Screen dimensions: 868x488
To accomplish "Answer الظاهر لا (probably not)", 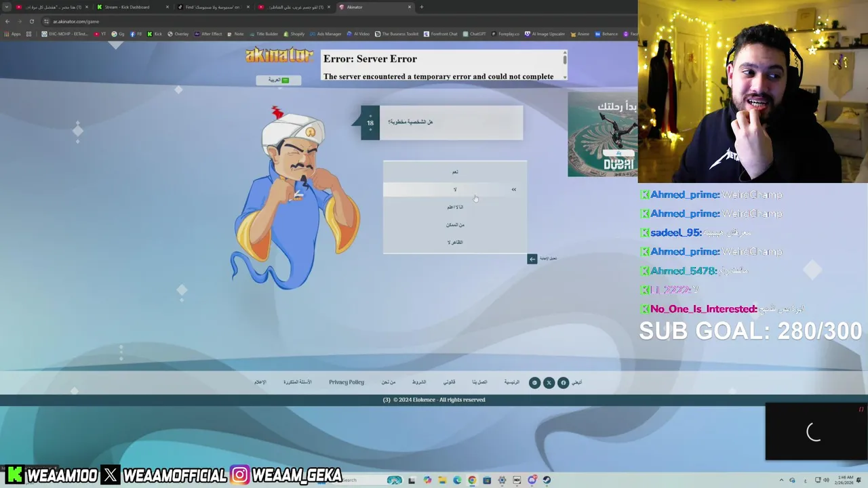I will tap(455, 242).
